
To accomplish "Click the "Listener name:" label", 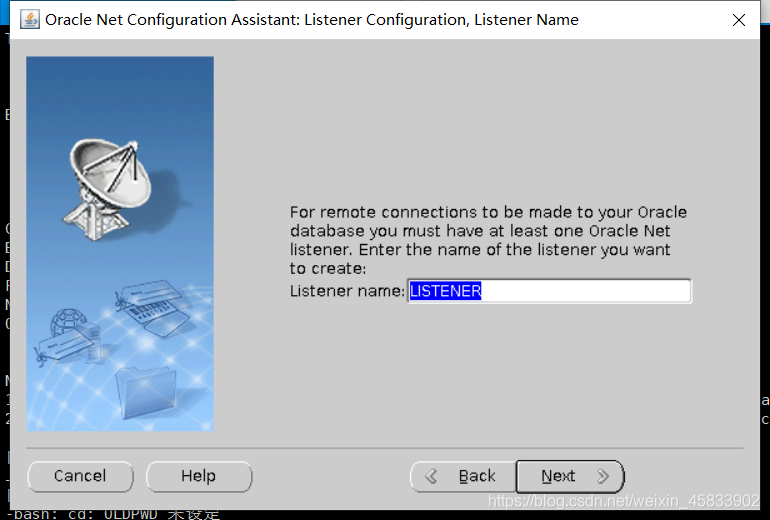I will 347,291.
